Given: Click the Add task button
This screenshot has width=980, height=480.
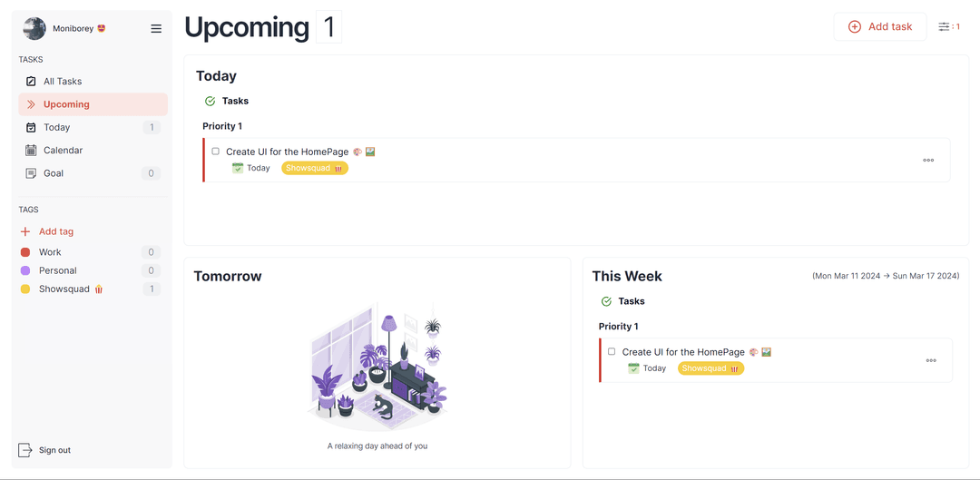Looking at the screenshot, I should click(x=880, y=27).
